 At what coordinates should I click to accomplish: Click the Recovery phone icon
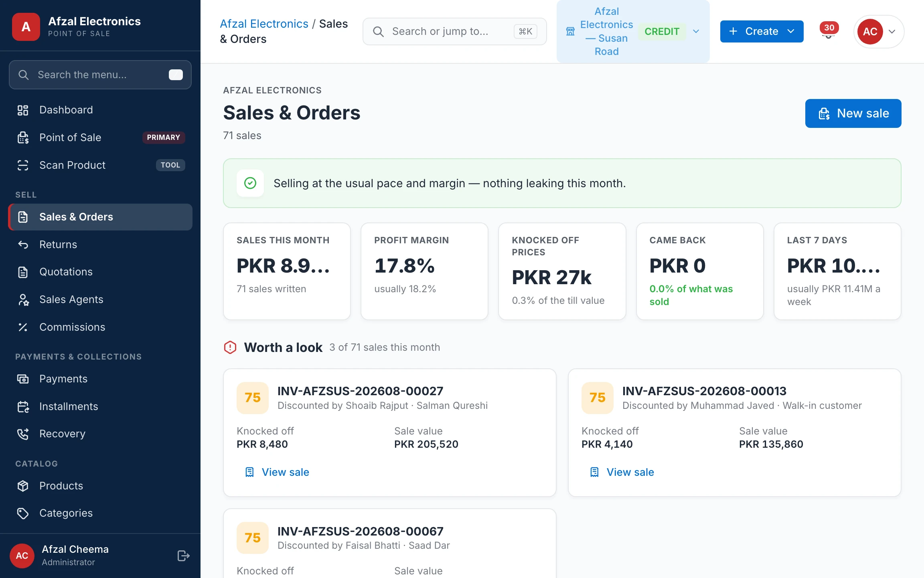(23, 434)
